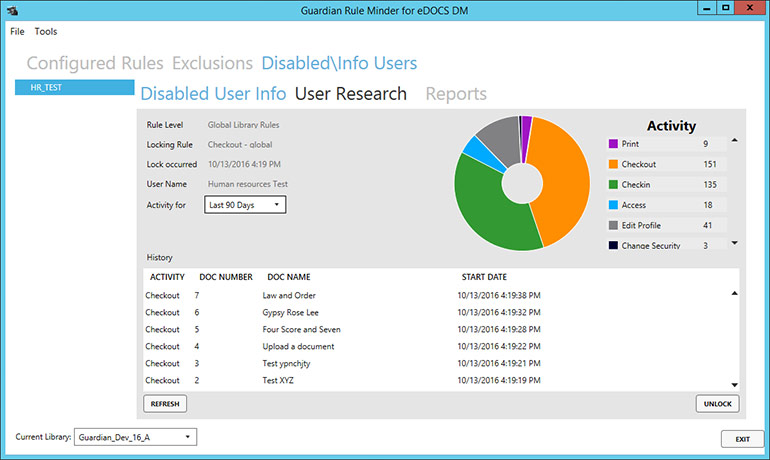
Task: Open the File menu
Action: pyautogui.click(x=17, y=31)
